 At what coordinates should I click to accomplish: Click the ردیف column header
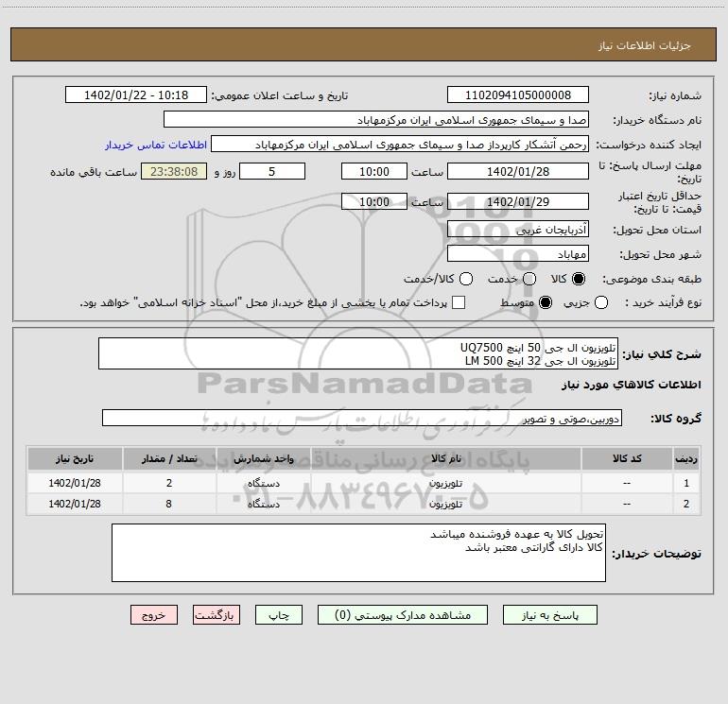click(x=686, y=458)
